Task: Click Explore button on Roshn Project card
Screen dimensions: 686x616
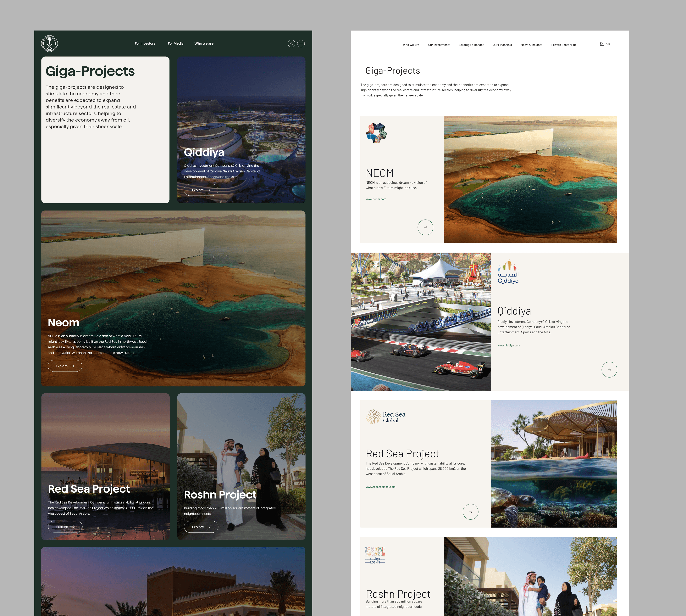Action: 201,527
